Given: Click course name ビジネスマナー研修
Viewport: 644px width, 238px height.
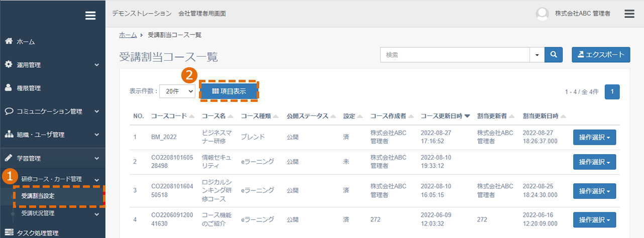Looking at the screenshot, I should 217,137.
